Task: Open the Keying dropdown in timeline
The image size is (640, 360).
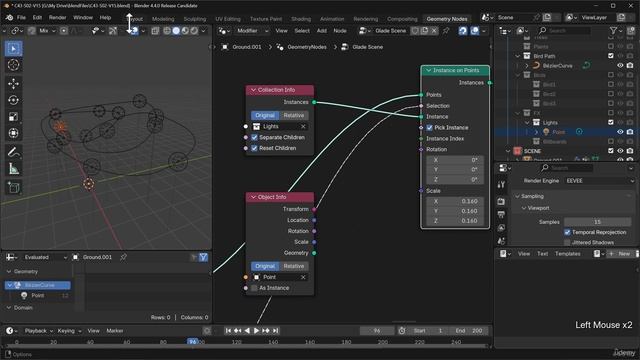Action: point(69,331)
